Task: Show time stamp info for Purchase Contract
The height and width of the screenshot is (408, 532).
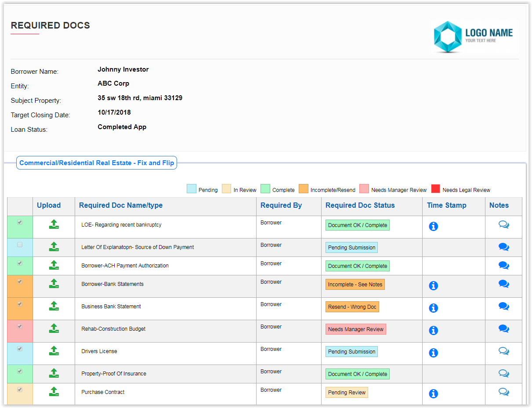Action: click(x=434, y=394)
